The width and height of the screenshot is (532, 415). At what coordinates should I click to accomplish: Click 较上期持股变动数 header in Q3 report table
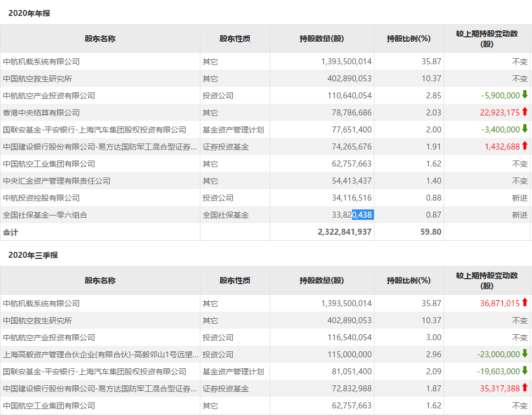[x=487, y=280]
